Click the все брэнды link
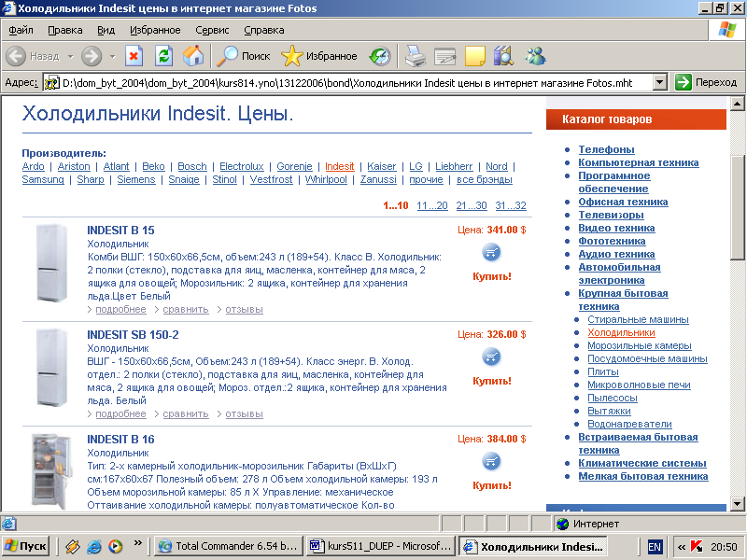747x560 pixels. [485, 179]
